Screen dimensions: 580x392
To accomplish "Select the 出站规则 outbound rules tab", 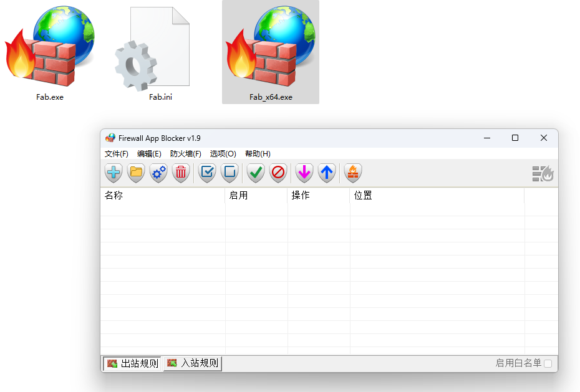I will (x=131, y=363).
